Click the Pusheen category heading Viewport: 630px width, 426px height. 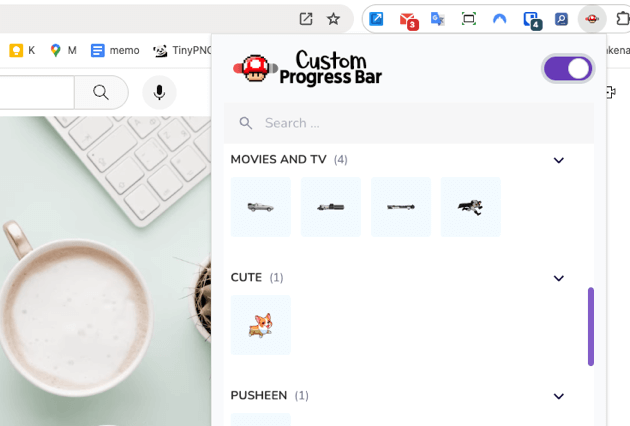coord(259,395)
